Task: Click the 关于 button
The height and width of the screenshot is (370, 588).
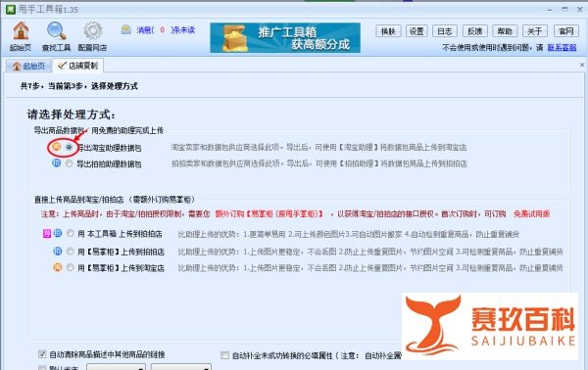Action: click(535, 31)
